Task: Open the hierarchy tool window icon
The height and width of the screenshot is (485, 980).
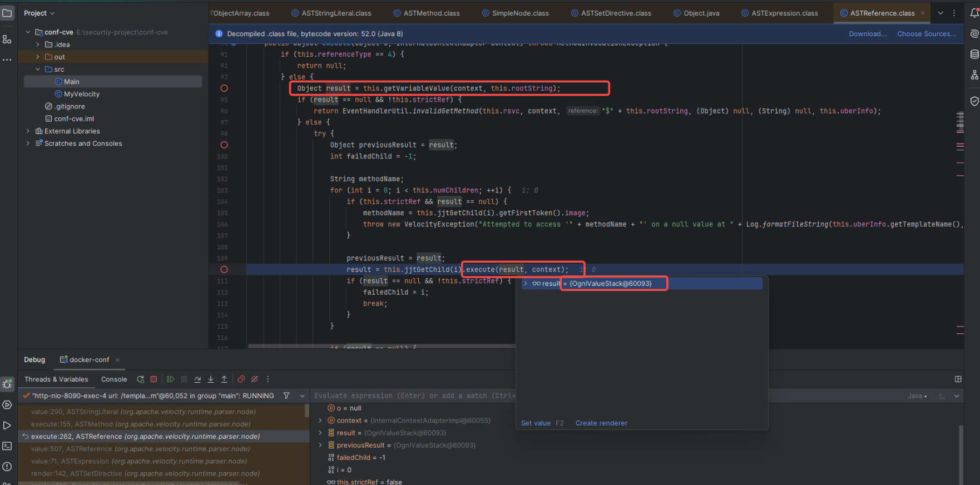Action: 974,75
